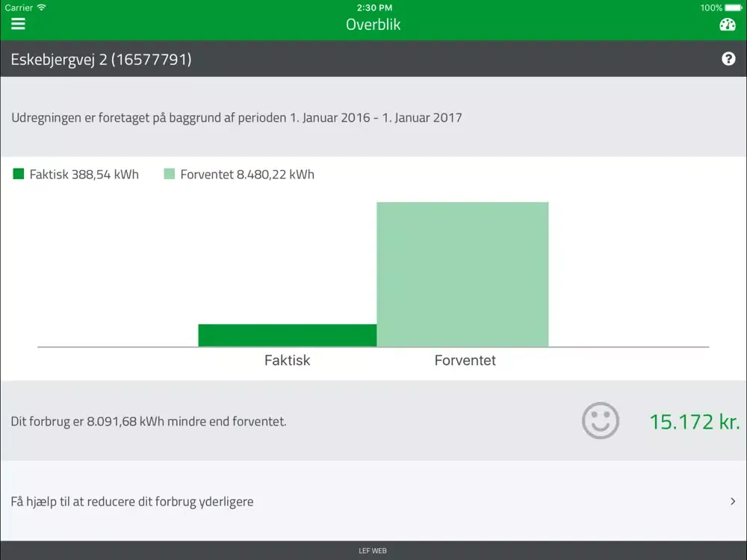Tap the 'Forventet 8.480,22 kWh' legend label
The width and height of the screenshot is (747, 560).
point(247,174)
